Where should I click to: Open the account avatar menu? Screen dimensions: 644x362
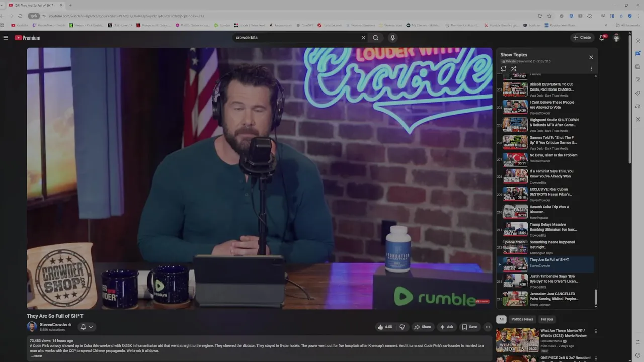[x=616, y=38]
